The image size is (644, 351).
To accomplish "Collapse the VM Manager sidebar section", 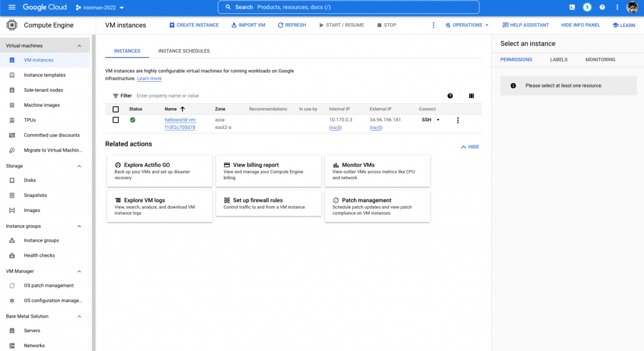I will tap(79, 271).
